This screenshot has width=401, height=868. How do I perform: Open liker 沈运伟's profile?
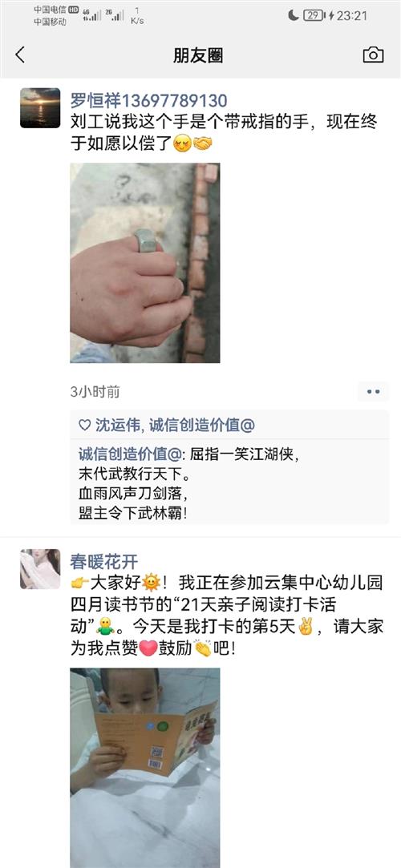click(x=119, y=425)
